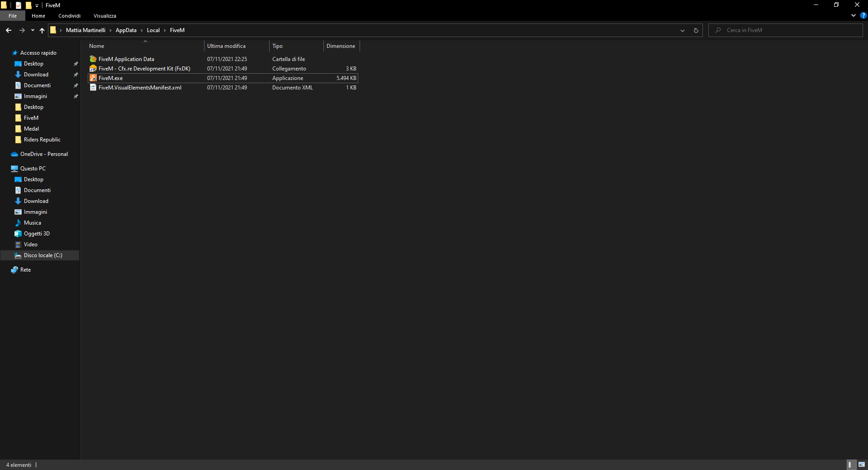
Task: Open Video under Questo PC
Action: point(30,244)
